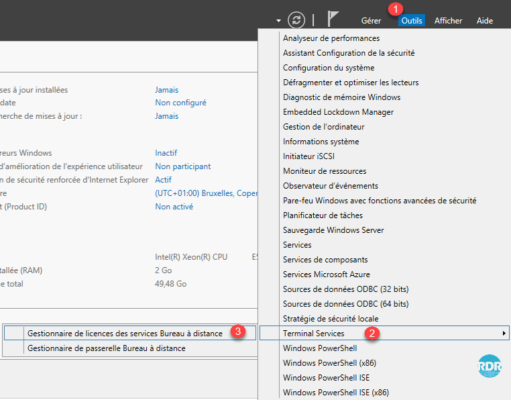This screenshot has width=511, height=400.
Task: Open Informations système
Action: pos(321,141)
